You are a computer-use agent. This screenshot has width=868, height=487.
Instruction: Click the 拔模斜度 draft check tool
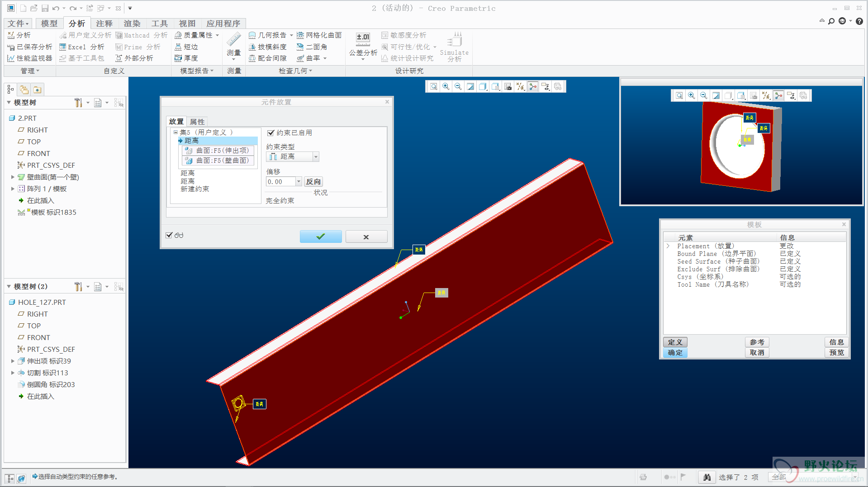tap(268, 47)
